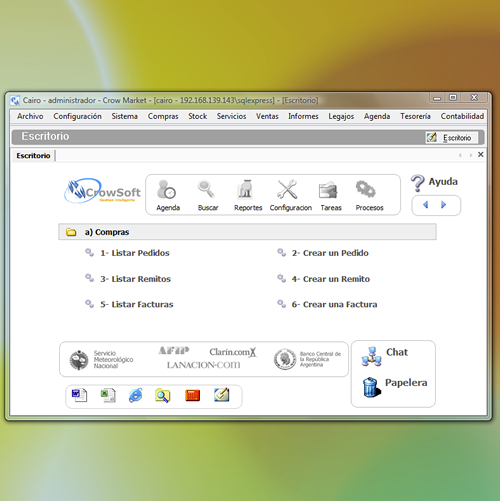This screenshot has height=501, width=500.
Task: Open the Clarin.com link
Action: tap(233, 352)
